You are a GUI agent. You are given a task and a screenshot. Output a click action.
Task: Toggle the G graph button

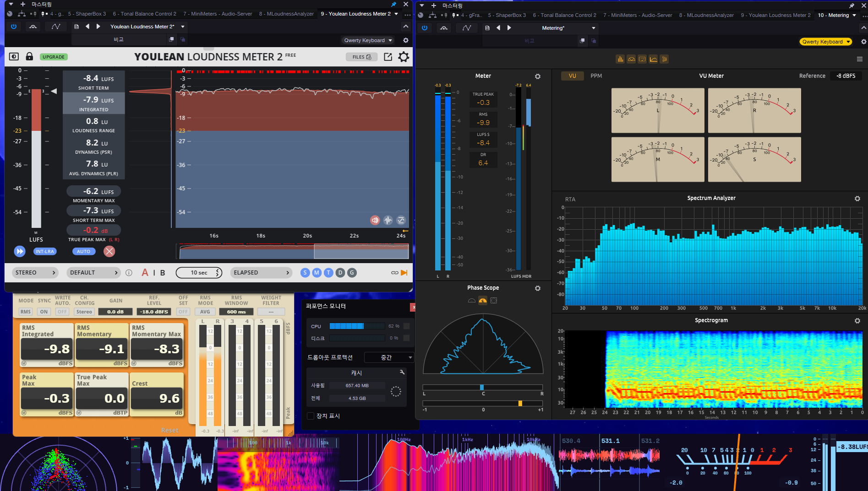point(352,273)
